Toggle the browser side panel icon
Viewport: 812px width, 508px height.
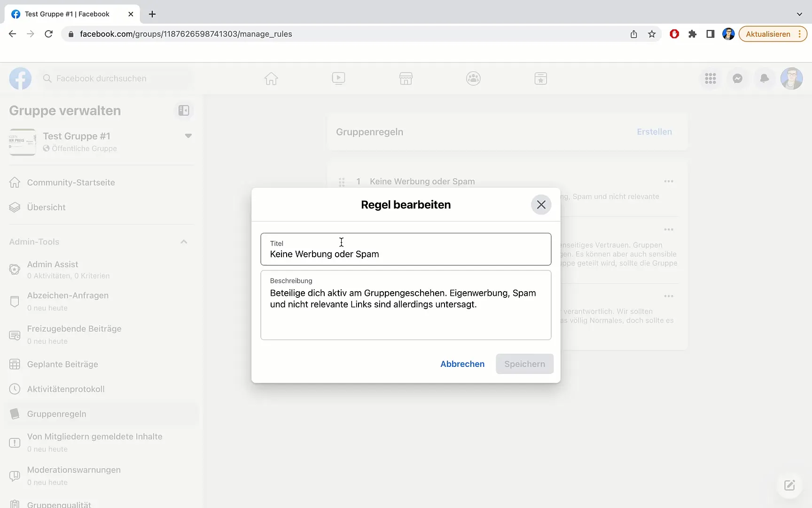point(710,34)
